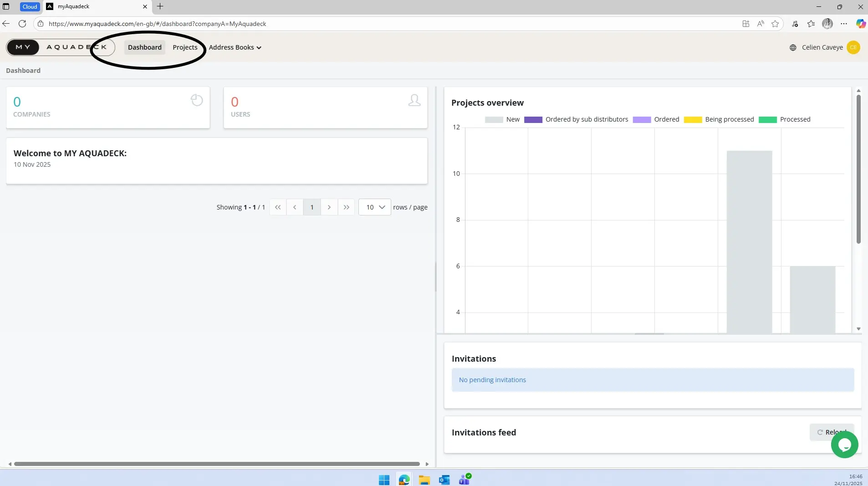Click the CE user avatar

pos(853,47)
